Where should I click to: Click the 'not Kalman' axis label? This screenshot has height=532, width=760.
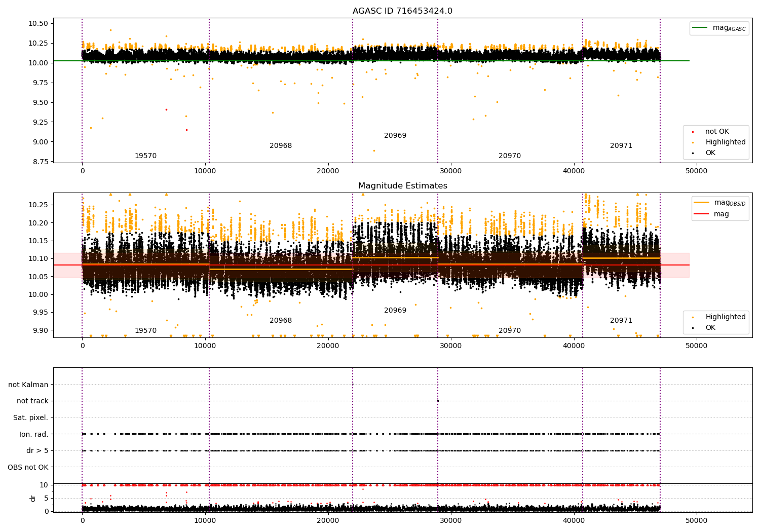coord(28,385)
